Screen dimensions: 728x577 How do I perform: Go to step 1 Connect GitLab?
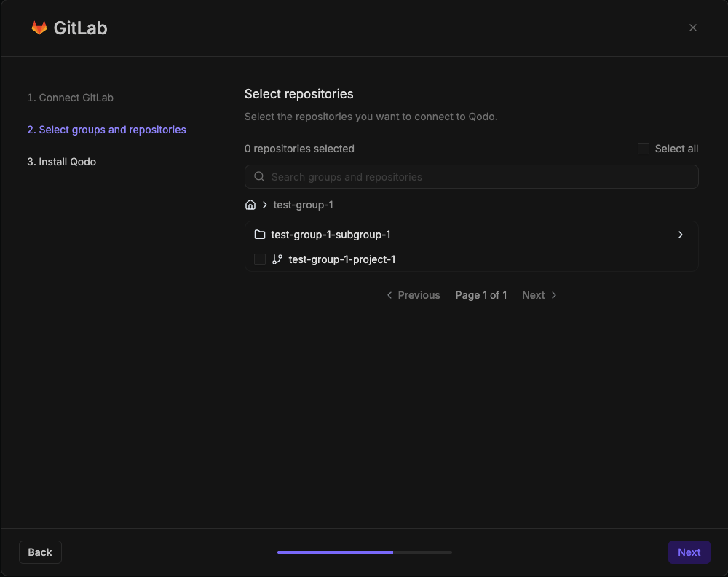pyautogui.click(x=70, y=98)
